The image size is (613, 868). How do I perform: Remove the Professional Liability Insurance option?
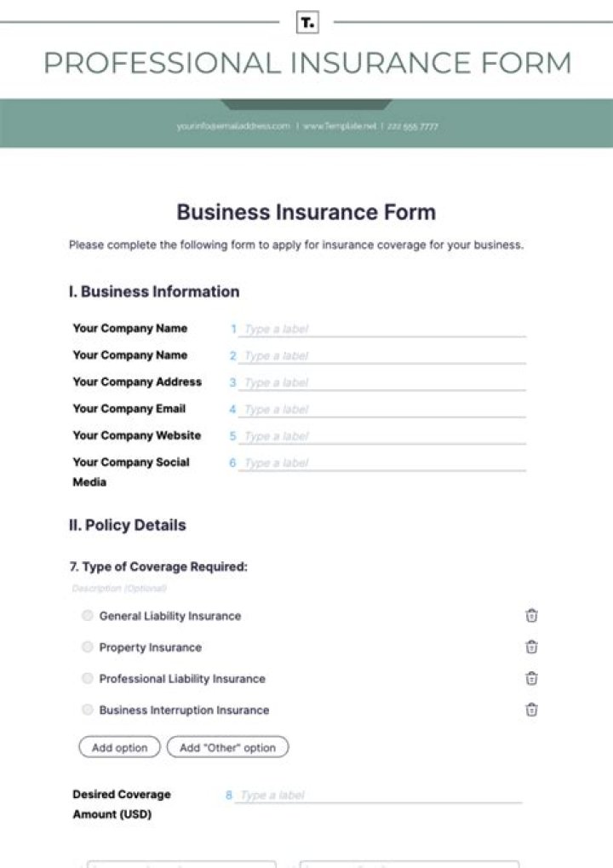(x=531, y=679)
